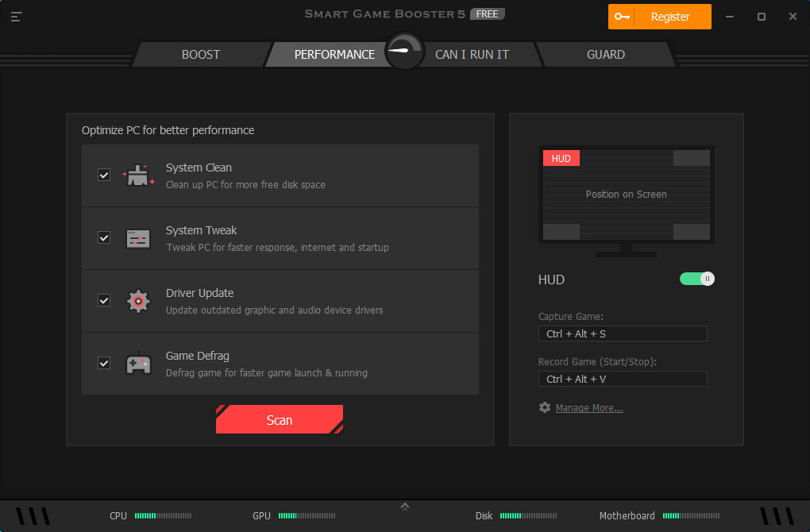Expand the bottom status panel via center arrow
The height and width of the screenshot is (532, 810).
404,505
